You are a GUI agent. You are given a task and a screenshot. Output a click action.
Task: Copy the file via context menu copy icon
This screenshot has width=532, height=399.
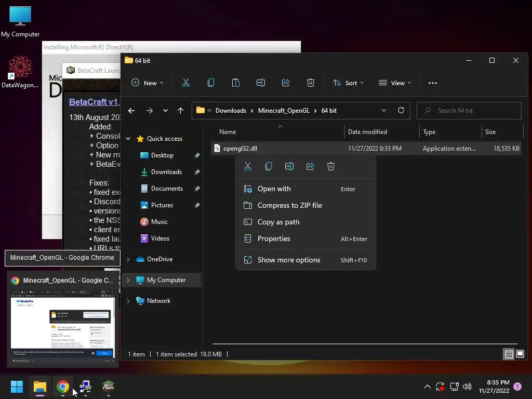tap(269, 166)
